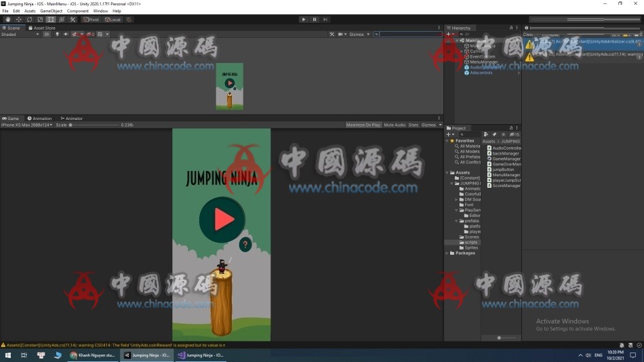Toggle Pivot handle position mode

[92, 19]
